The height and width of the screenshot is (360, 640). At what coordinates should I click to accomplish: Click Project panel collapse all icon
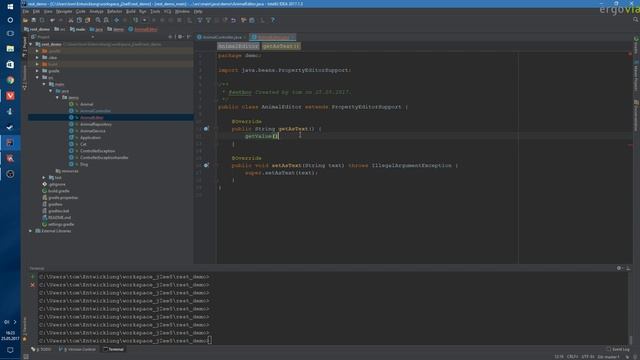point(171,37)
